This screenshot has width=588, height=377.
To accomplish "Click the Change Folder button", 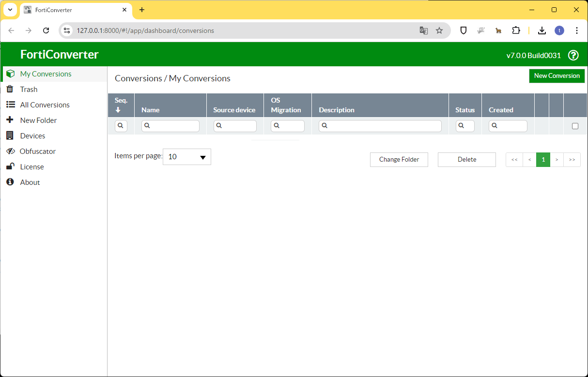I will coord(399,160).
